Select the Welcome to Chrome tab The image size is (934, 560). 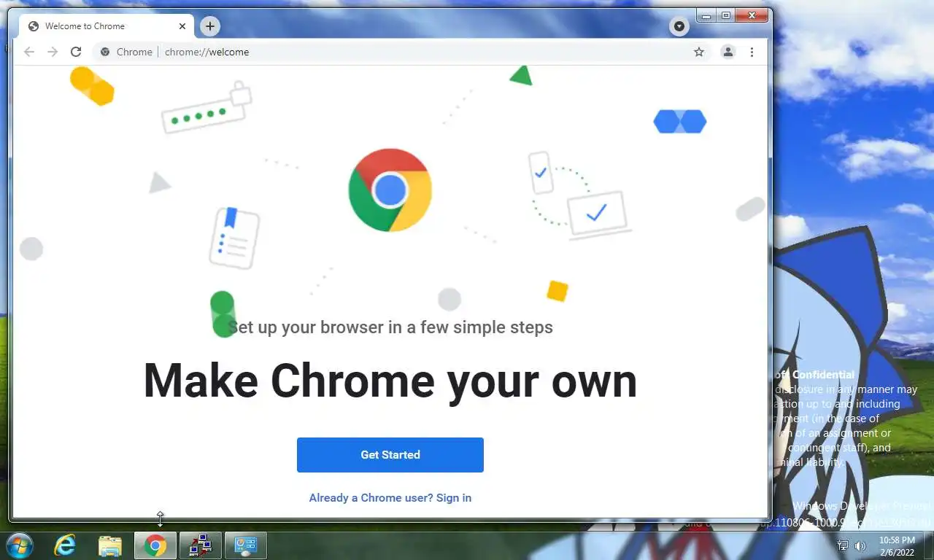(107, 26)
